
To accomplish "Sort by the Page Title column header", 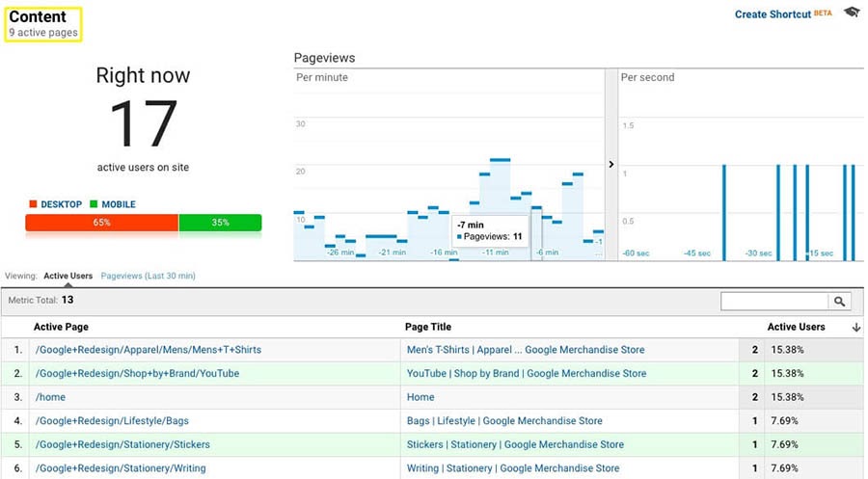I will pos(428,327).
